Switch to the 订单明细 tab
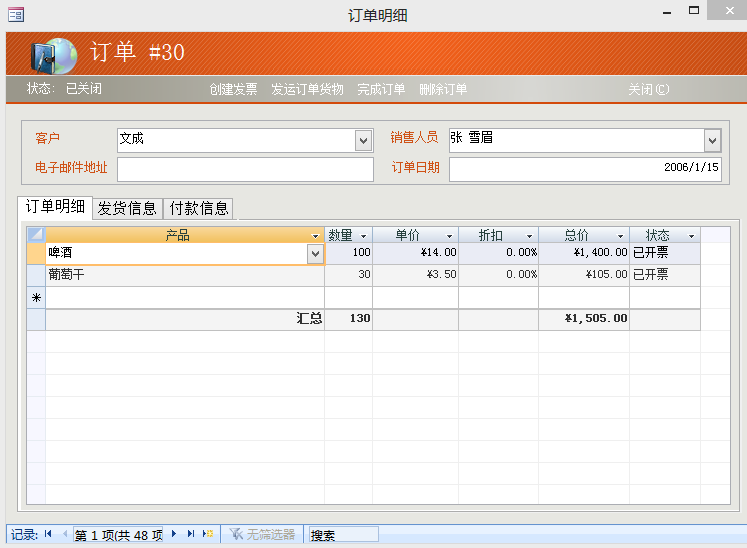The height and width of the screenshot is (548, 747). point(55,207)
